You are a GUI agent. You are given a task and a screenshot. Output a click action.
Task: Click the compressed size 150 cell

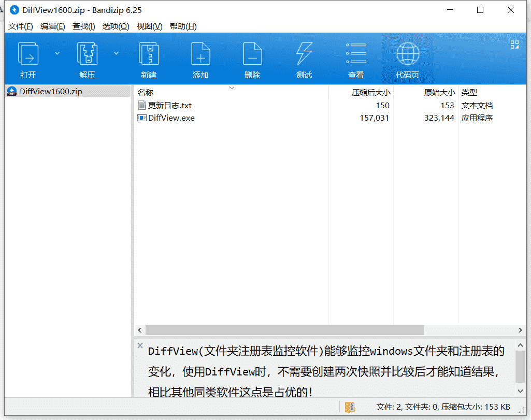pos(382,106)
